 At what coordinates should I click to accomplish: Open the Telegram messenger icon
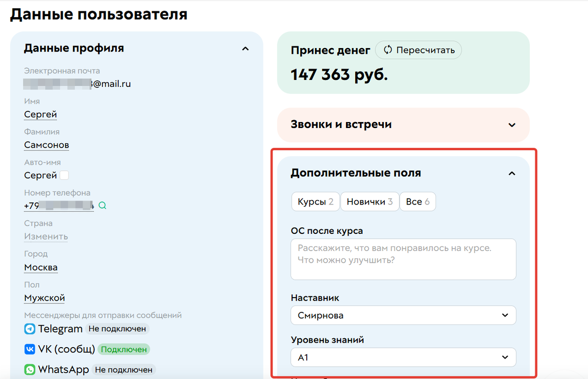(x=30, y=328)
